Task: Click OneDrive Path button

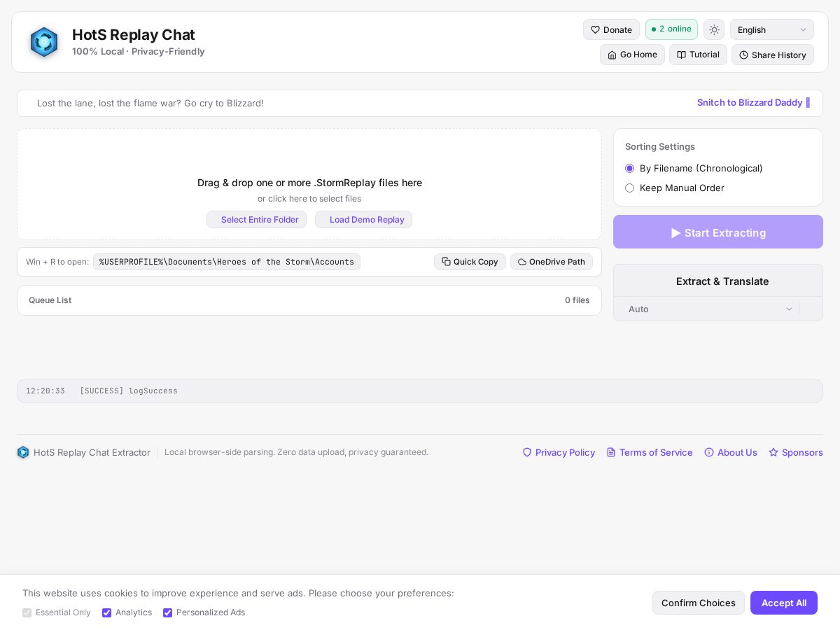Action: tap(552, 262)
